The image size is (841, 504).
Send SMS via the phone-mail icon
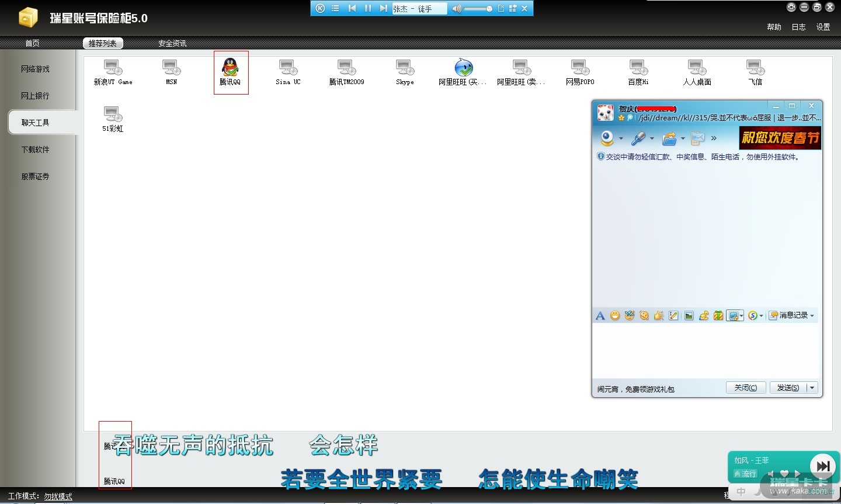697,138
